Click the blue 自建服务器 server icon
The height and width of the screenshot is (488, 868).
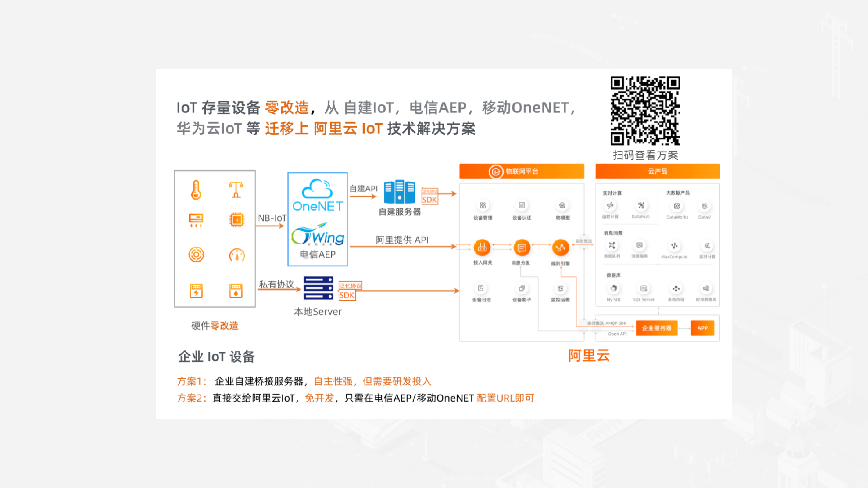(x=400, y=191)
